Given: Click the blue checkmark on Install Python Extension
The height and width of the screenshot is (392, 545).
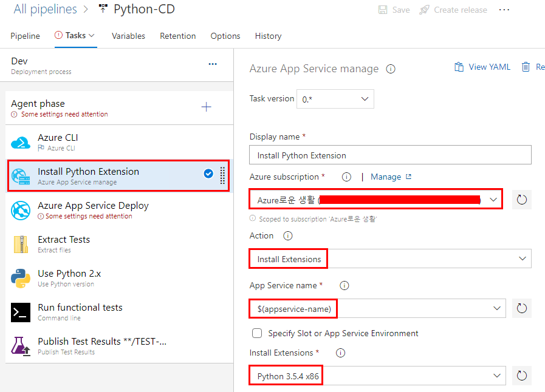Looking at the screenshot, I should coord(208,174).
